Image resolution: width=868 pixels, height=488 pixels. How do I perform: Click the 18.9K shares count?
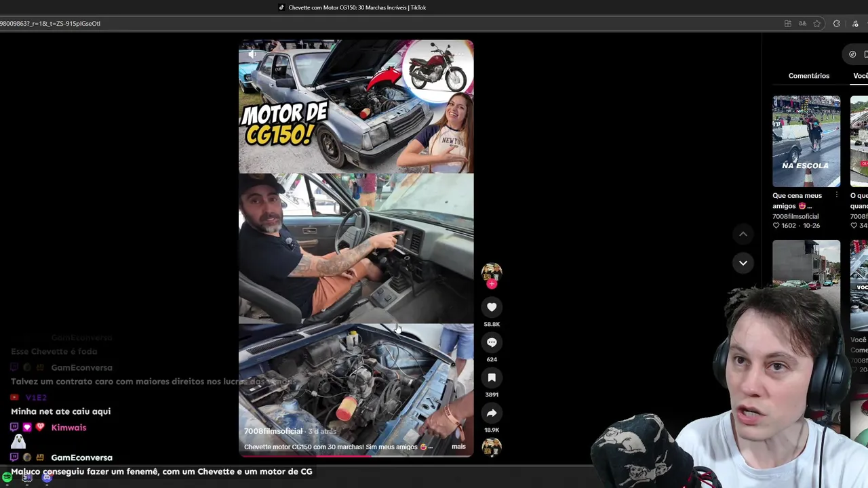(x=492, y=430)
